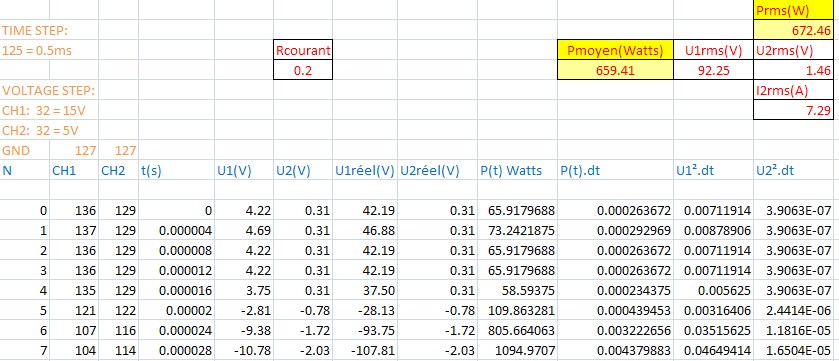Select the t(s) column header cell
The width and height of the screenshot is (839, 361).
tap(176, 171)
